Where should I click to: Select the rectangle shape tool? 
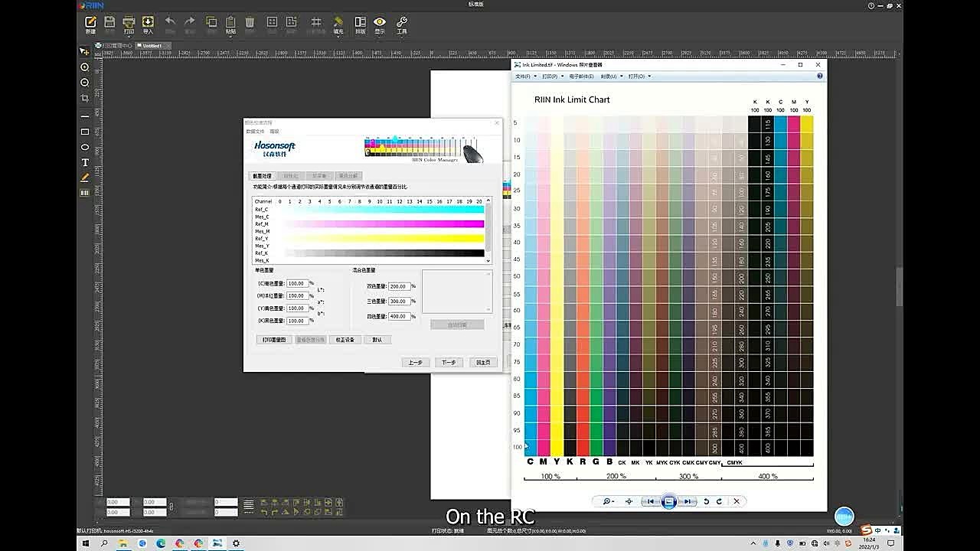pyautogui.click(x=85, y=132)
